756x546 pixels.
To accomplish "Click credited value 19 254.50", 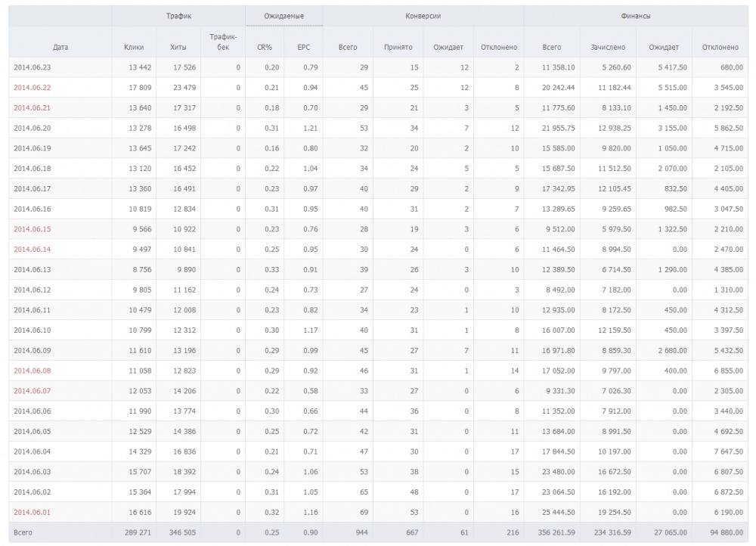I will coord(614,513).
